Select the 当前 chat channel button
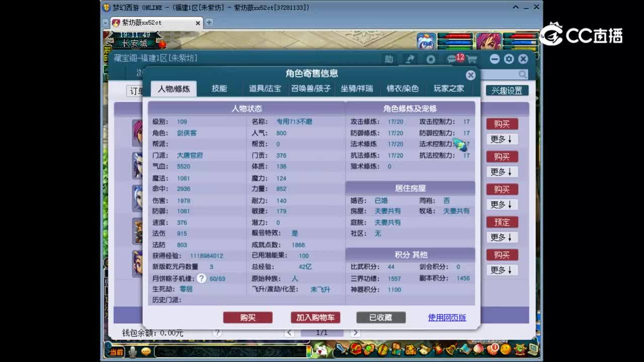Screen dimensions: 644x362 (x=116, y=351)
